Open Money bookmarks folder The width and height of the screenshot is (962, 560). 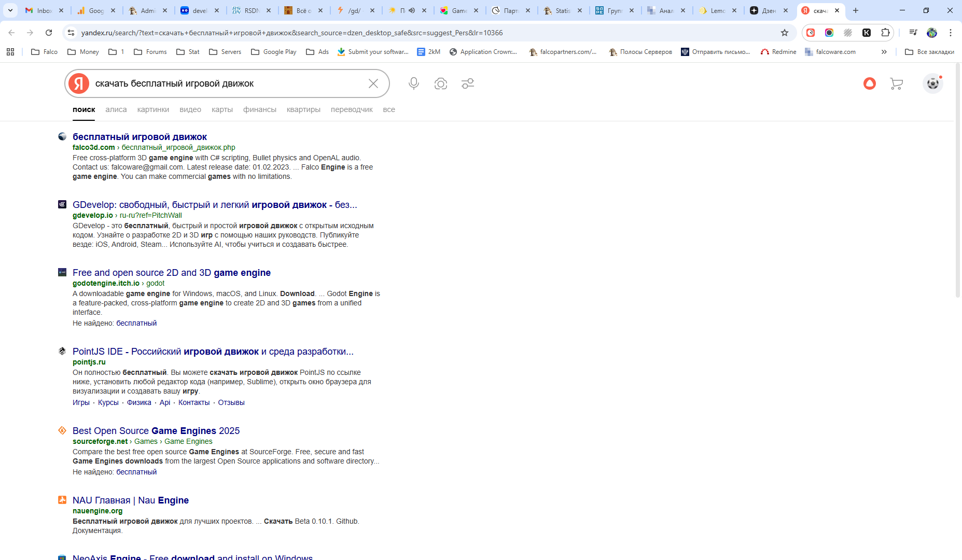coord(83,52)
